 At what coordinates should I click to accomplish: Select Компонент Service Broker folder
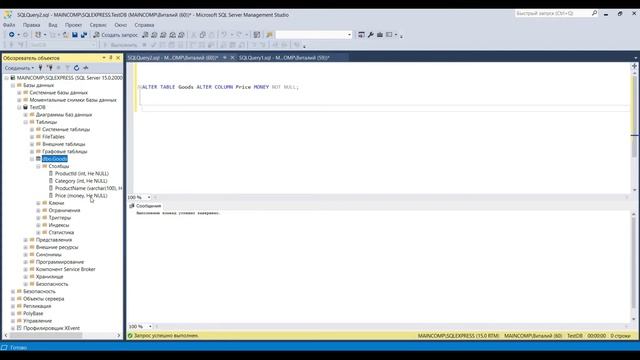65,269
